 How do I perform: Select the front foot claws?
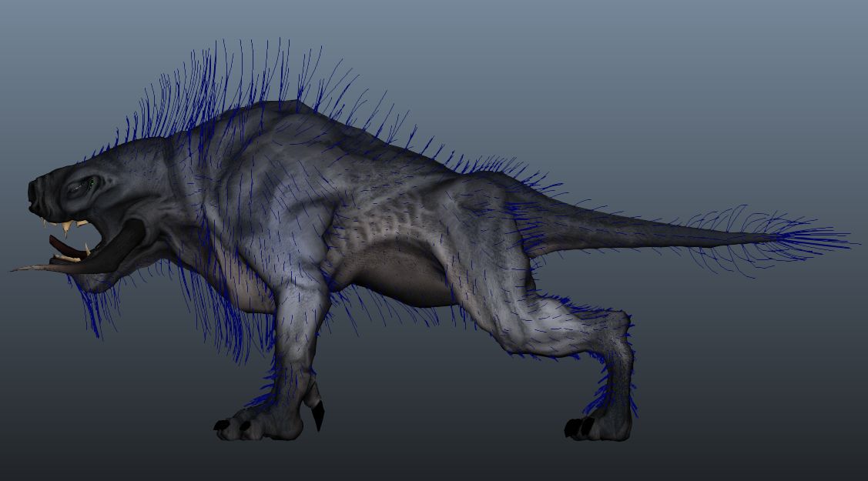click(x=233, y=426)
